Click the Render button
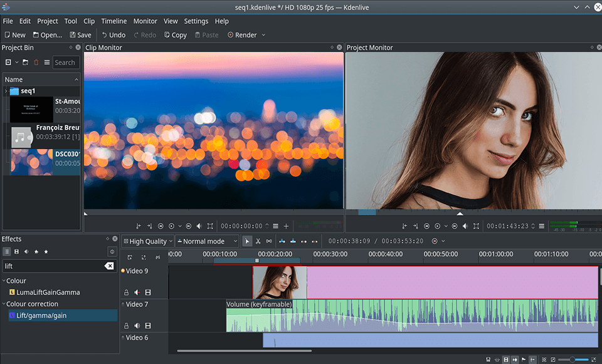602x364 pixels. pyautogui.click(x=242, y=34)
